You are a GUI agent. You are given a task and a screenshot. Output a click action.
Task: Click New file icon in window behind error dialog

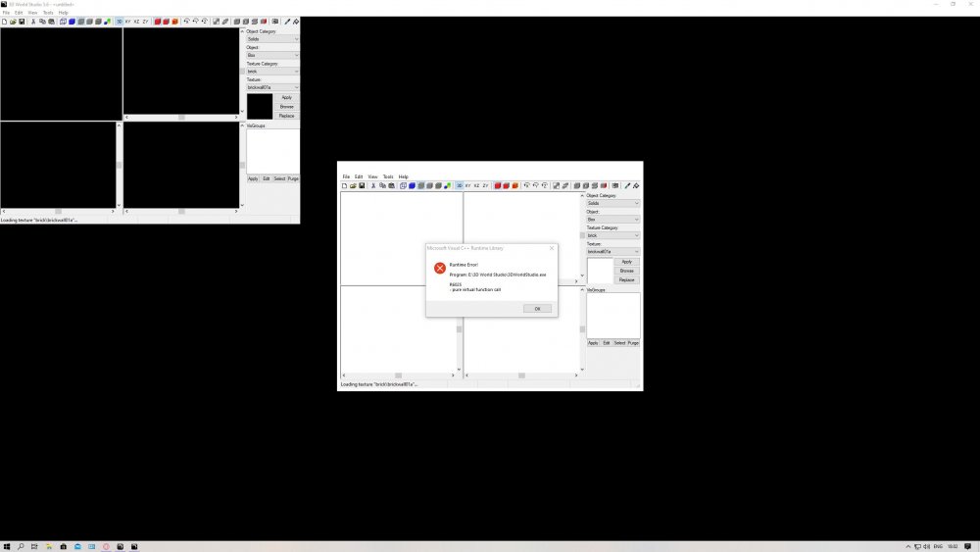pyautogui.click(x=344, y=185)
